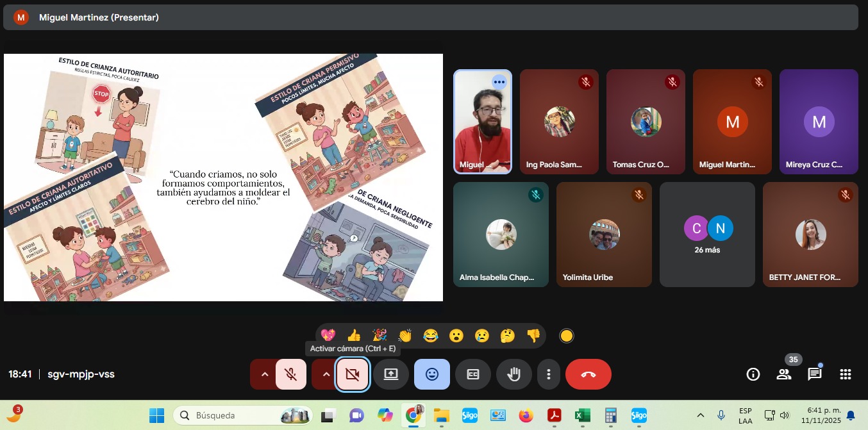868x430 pixels.
Task: Activate the camera button
Action: pyautogui.click(x=353, y=374)
